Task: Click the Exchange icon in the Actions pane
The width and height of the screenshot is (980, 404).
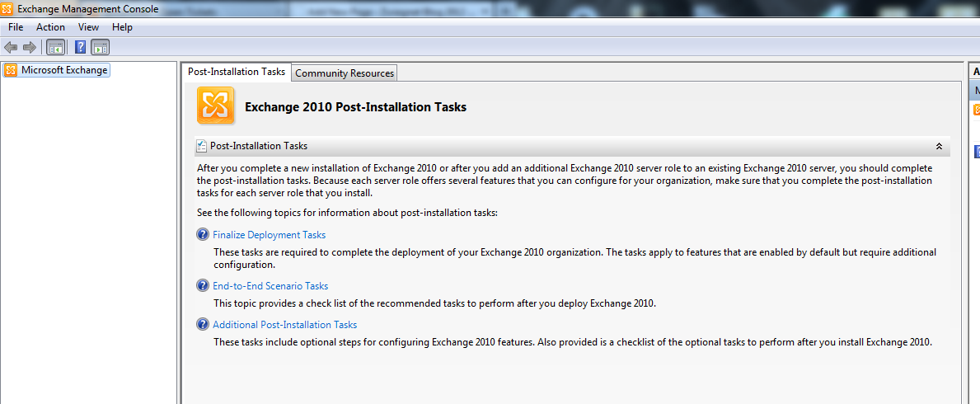Action: (976, 110)
